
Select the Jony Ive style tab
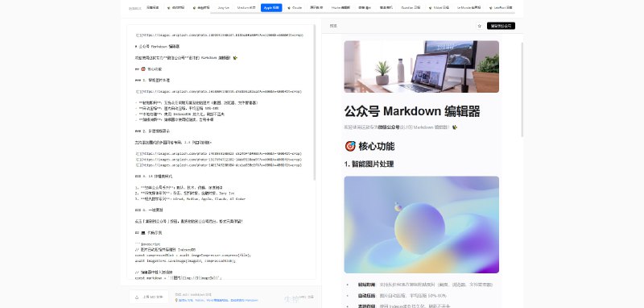point(223,8)
